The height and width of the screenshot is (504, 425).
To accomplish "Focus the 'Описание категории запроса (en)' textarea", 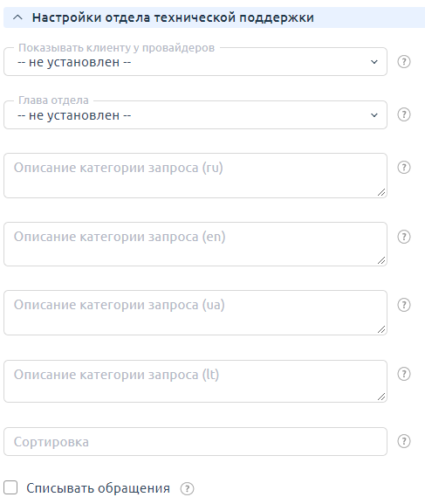I will click(x=195, y=244).
